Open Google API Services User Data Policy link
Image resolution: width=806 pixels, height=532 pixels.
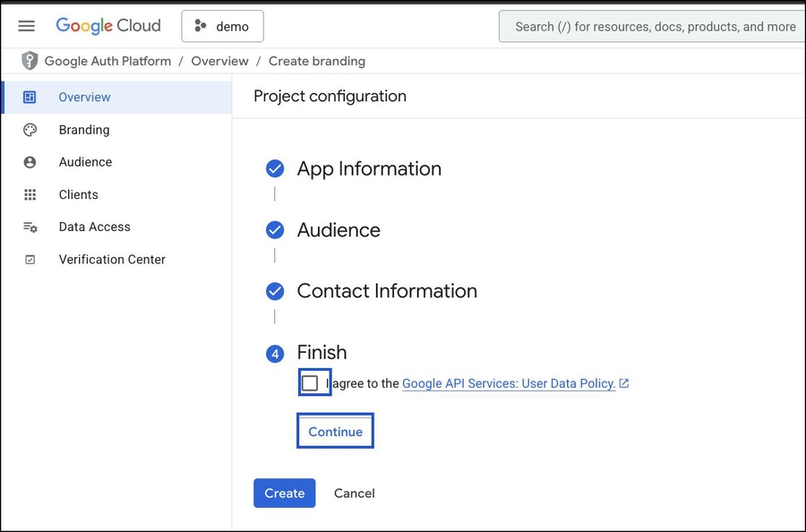508,383
